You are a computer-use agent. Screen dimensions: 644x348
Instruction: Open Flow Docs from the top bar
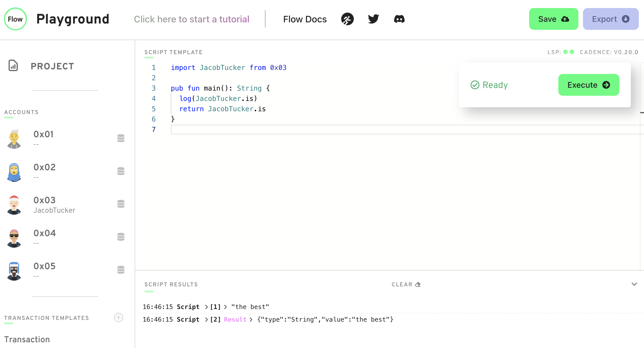305,19
